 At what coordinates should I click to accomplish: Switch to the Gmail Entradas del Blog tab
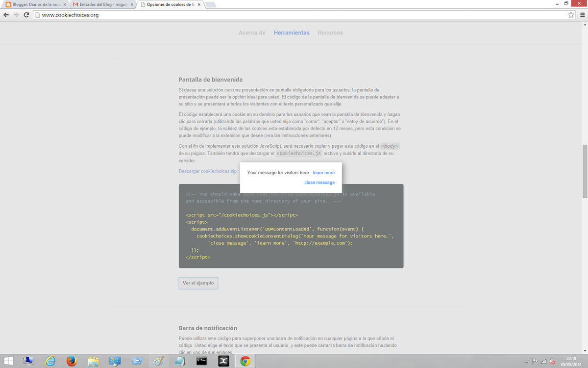click(x=100, y=4)
